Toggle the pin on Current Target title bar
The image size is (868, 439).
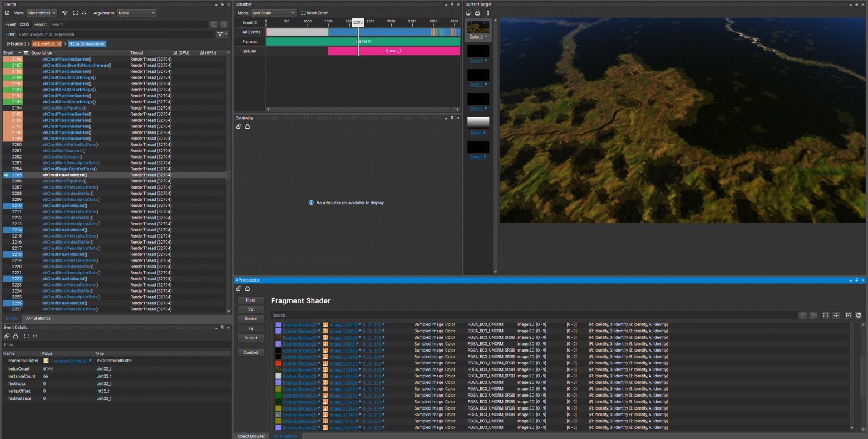[x=857, y=4]
